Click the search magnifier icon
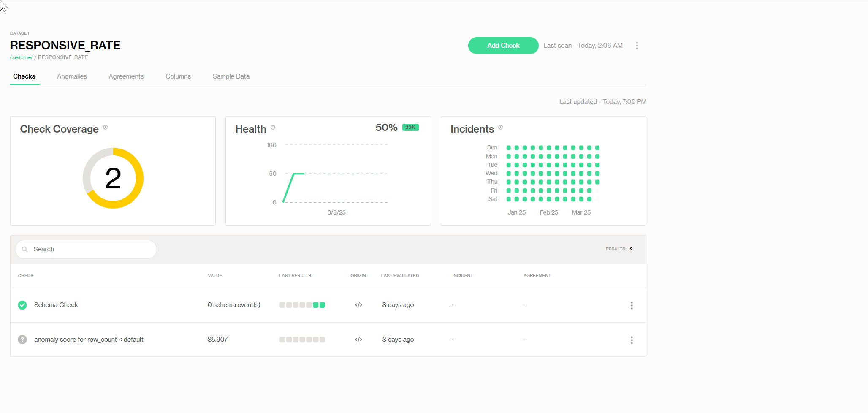 [25, 249]
